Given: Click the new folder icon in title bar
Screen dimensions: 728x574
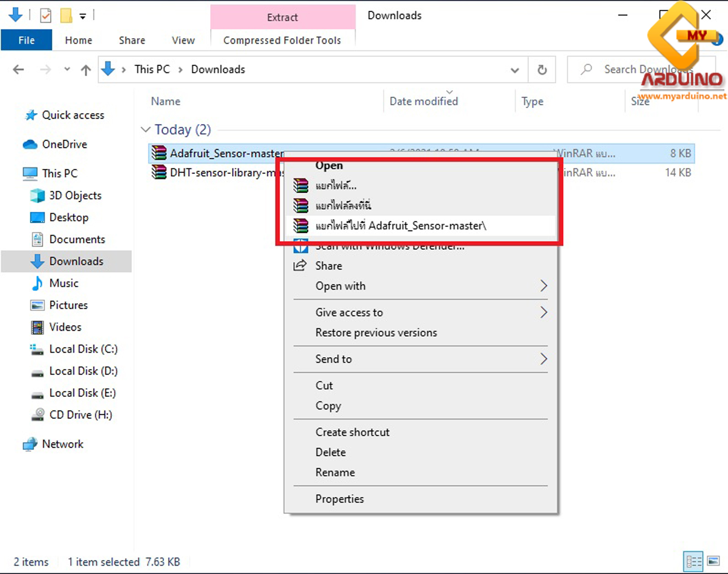Looking at the screenshot, I should click(66, 16).
